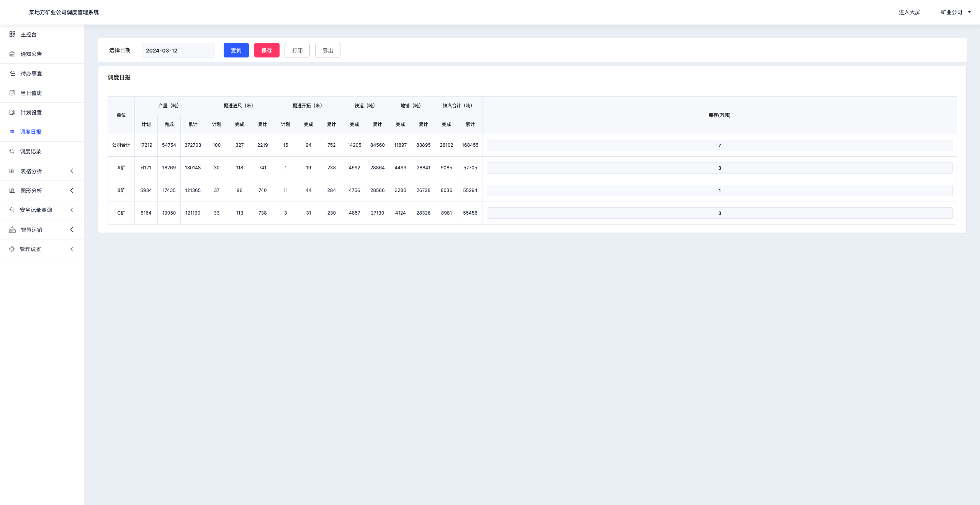Click the 单位 column header

point(121,115)
